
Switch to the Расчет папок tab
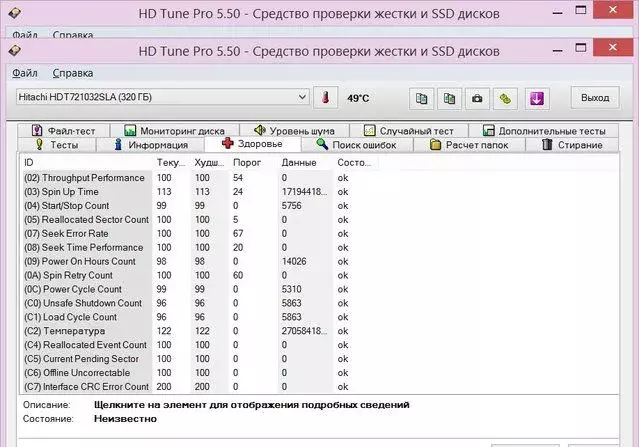(469, 145)
